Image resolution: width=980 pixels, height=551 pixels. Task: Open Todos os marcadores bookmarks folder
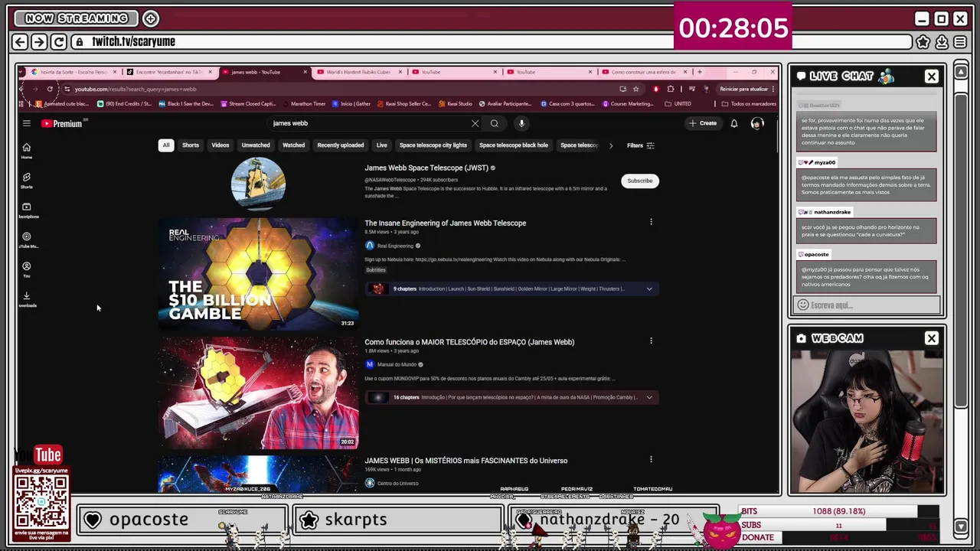[747, 104]
